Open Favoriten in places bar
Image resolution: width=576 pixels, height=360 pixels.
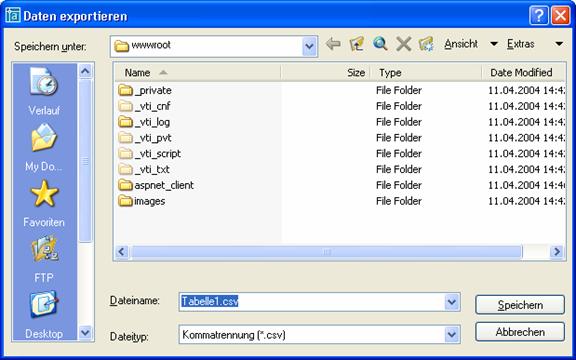(x=44, y=203)
